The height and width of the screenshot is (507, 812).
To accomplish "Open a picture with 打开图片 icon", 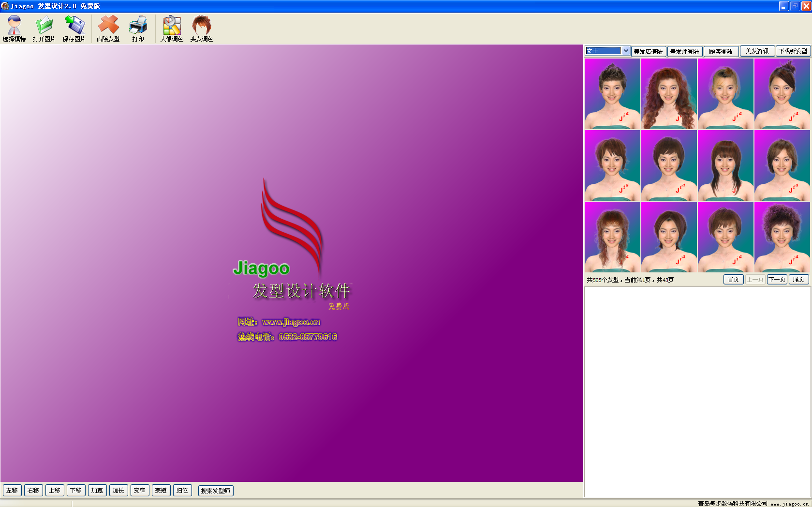I will point(44,29).
